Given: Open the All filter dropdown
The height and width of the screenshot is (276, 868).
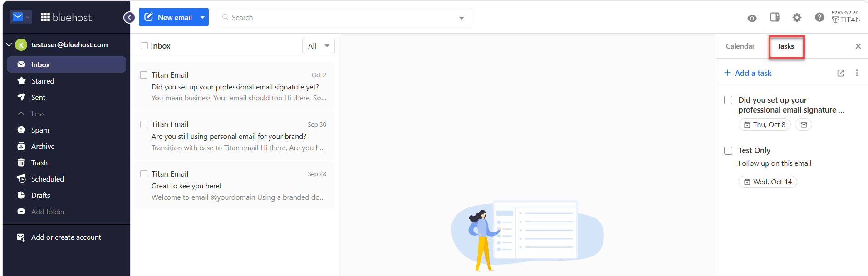Looking at the screenshot, I should (x=319, y=46).
